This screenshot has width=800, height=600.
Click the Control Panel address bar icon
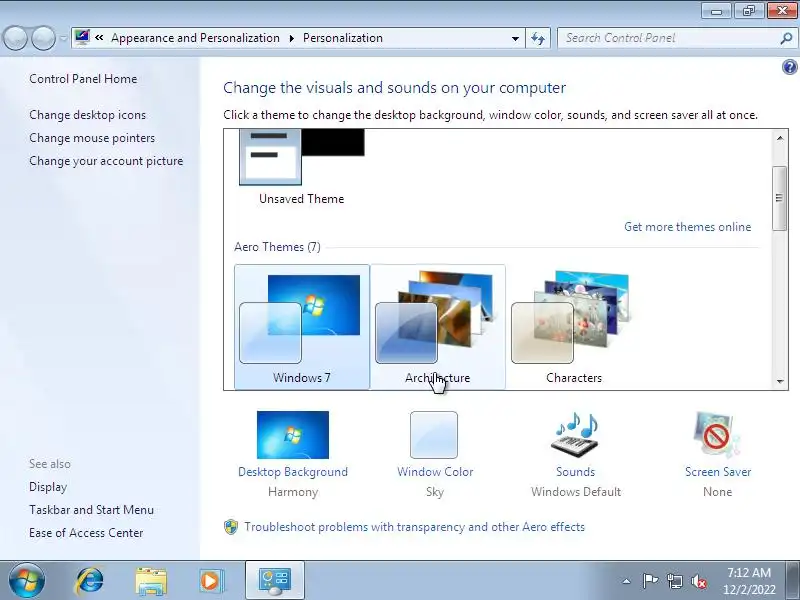[82, 38]
